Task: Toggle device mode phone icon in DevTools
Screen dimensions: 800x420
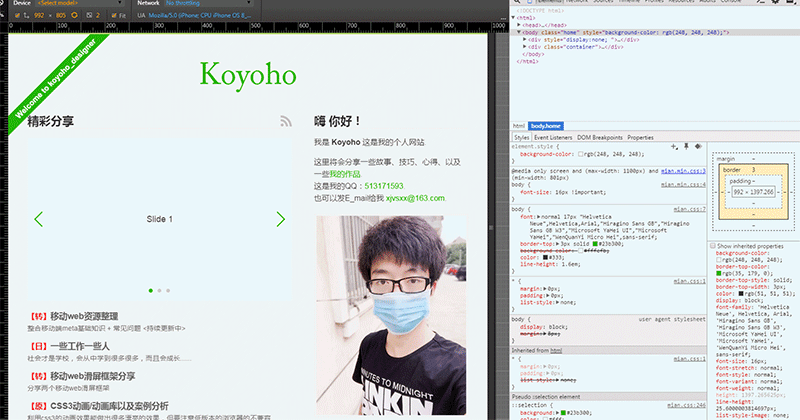Action: pos(529,2)
